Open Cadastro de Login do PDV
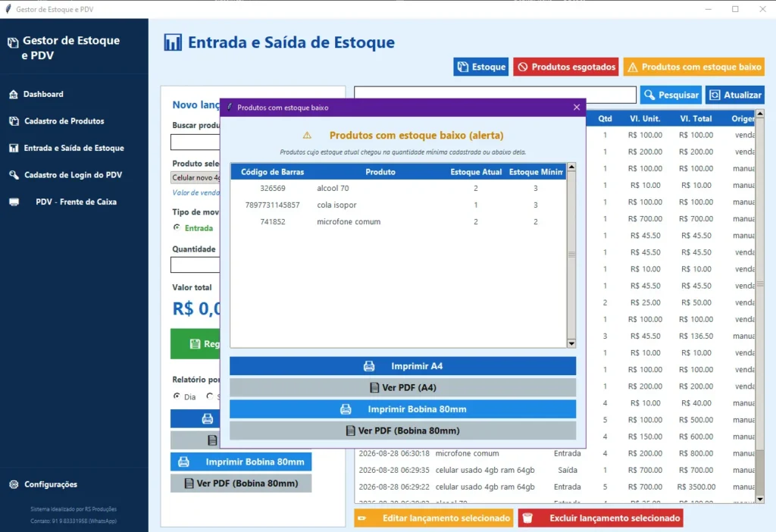 (73, 175)
